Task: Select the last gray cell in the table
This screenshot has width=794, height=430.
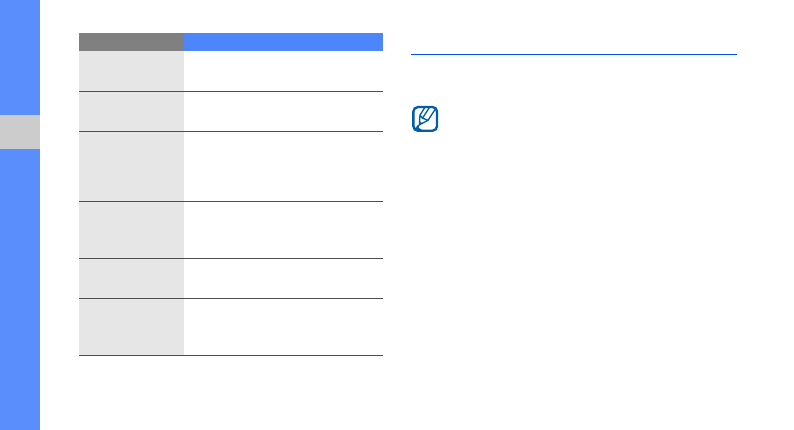Action: pos(131,327)
